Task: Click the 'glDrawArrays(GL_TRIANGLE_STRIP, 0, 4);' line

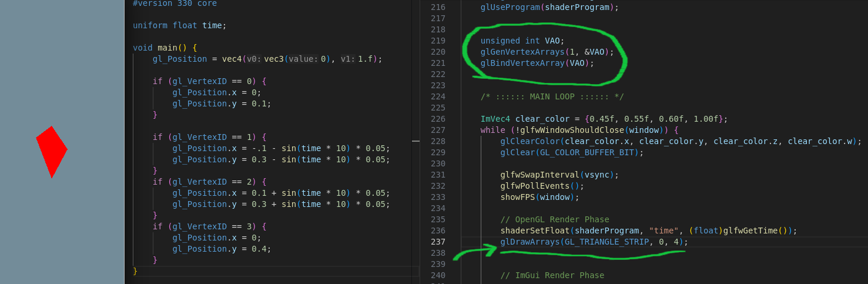Action: click(x=594, y=242)
